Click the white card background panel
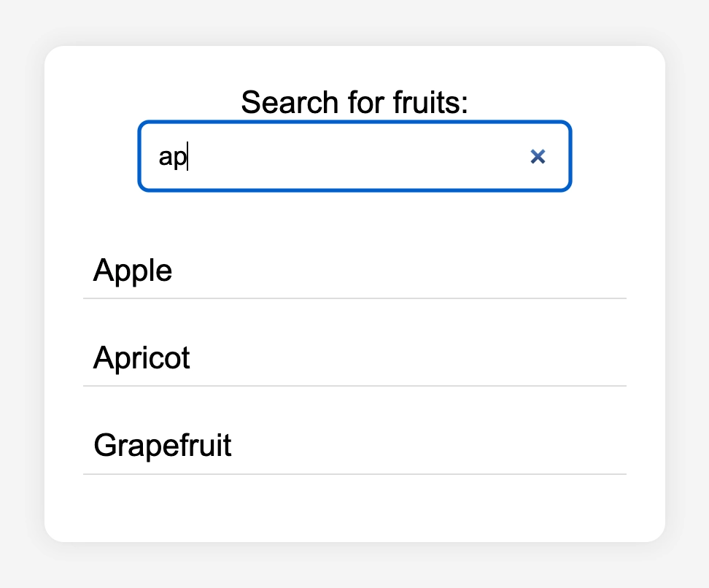The height and width of the screenshot is (588, 709). tap(354, 511)
